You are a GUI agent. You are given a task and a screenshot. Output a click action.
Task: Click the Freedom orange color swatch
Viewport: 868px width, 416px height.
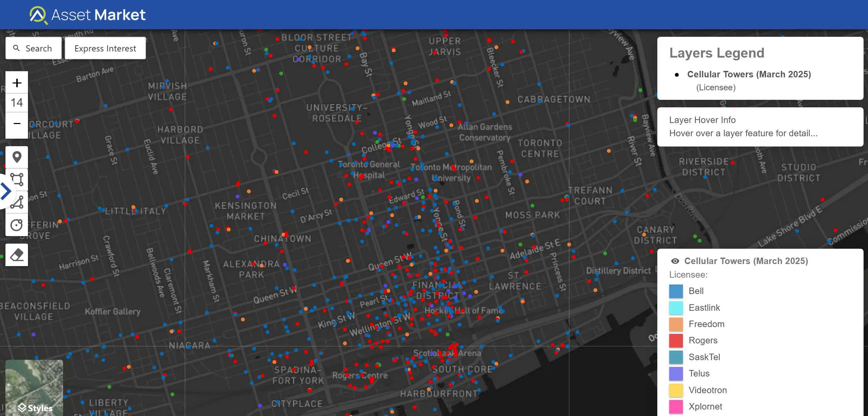pos(676,324)
